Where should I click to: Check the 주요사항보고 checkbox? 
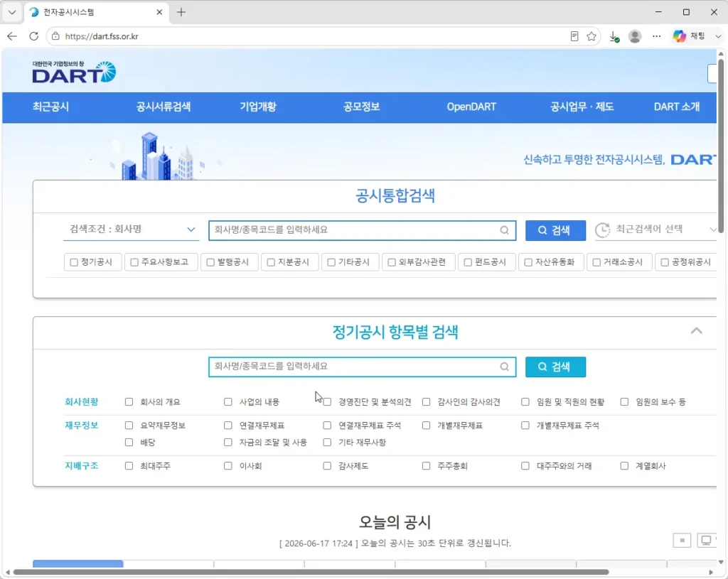(x=134, y=263)
